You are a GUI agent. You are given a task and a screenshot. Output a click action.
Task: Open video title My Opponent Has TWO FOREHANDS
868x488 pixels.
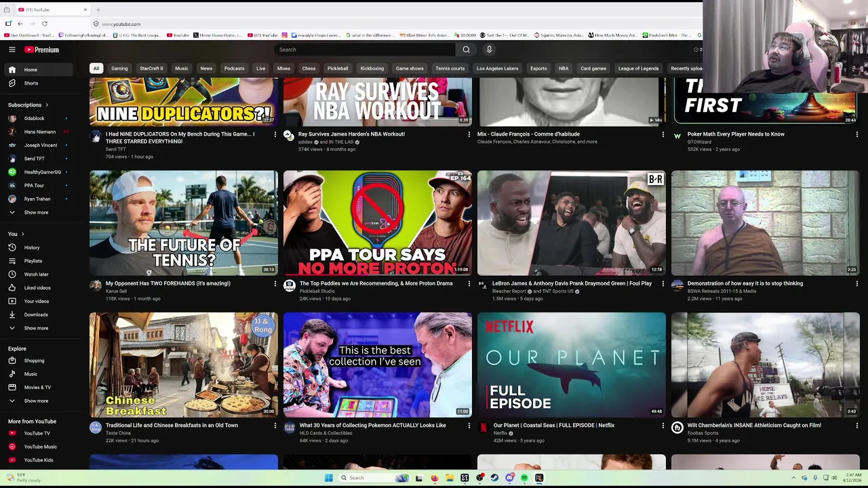168,283
